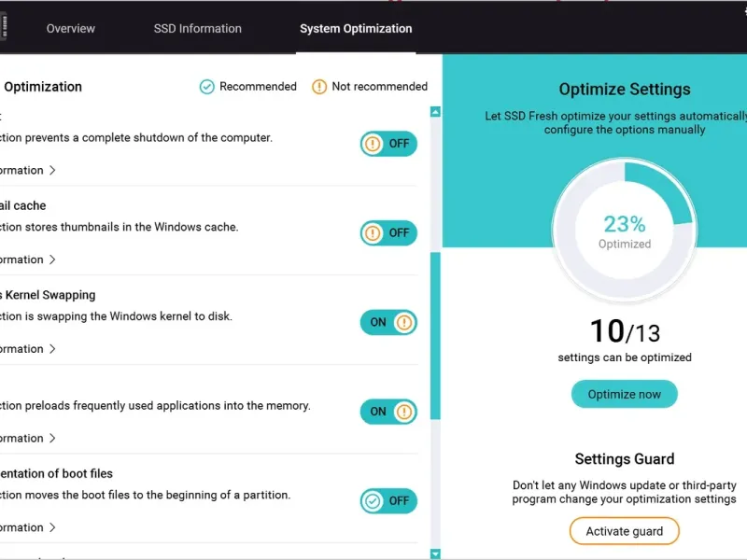Expand more information under thumbnail cache
This screenshot has height=560, width=747.
(x=28, y=259)
